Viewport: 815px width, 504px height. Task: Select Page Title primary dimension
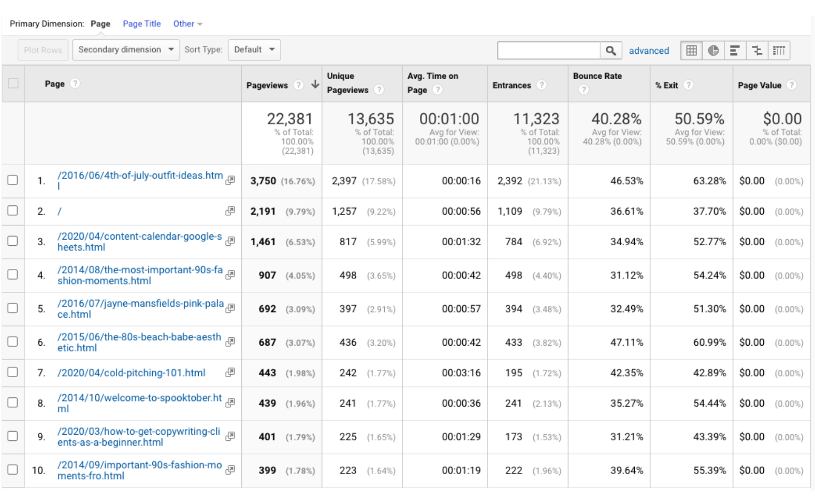pos(141,24)
